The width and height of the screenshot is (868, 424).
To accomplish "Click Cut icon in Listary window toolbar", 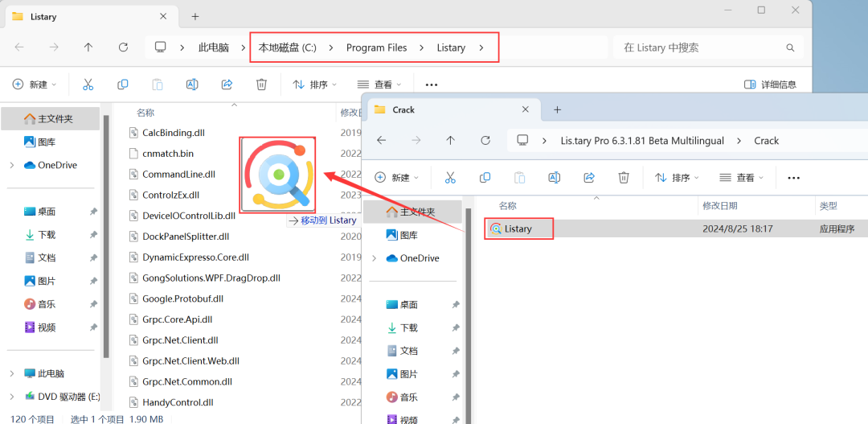I will 88,84.
